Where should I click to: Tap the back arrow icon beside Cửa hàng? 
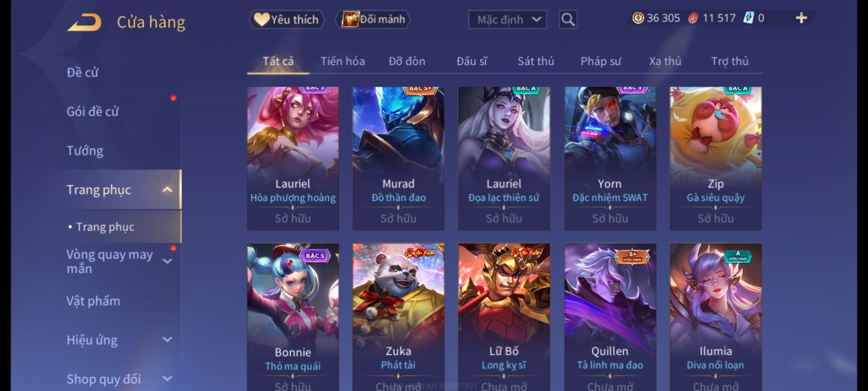point(84,22)
